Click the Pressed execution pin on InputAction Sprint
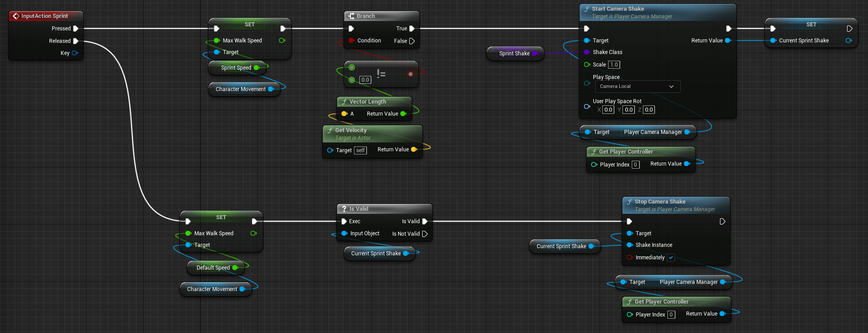 (x=76, y=29)
